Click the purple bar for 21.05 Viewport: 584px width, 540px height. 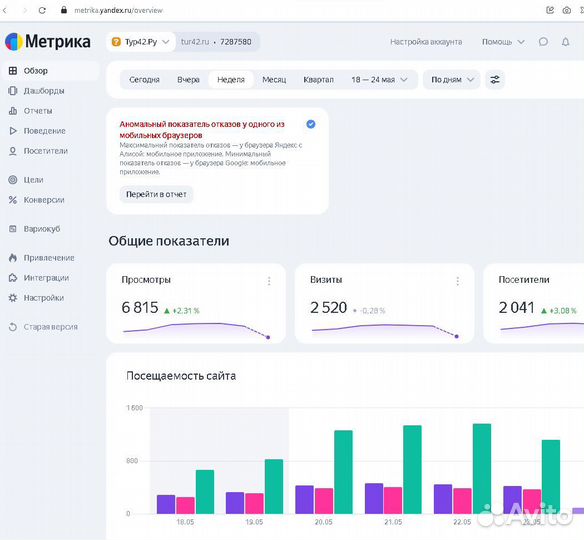[374, 499]
